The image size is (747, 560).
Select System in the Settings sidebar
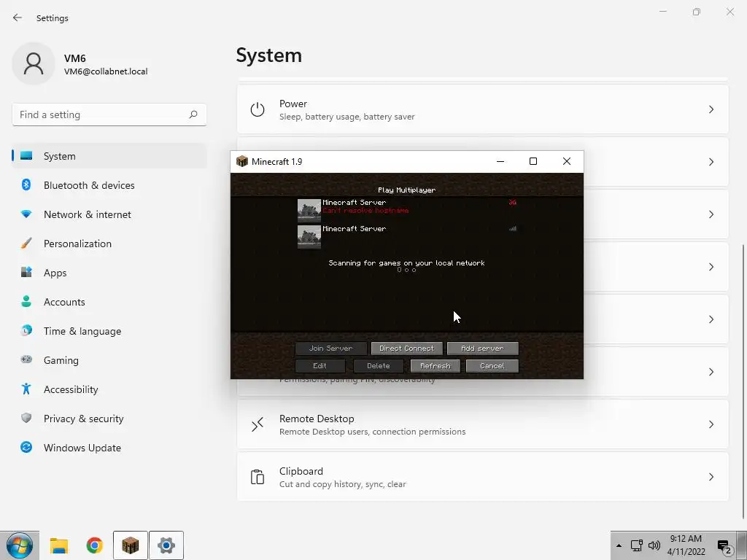(109, 156)
